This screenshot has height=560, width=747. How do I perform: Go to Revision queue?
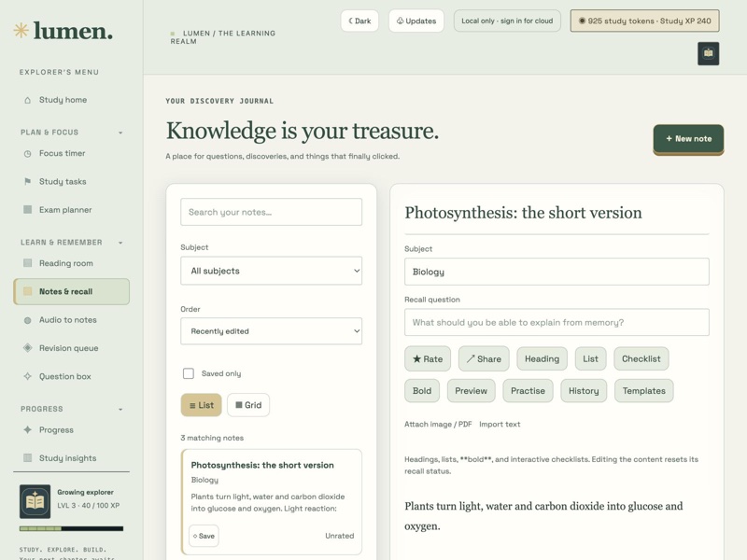point(72,348)
